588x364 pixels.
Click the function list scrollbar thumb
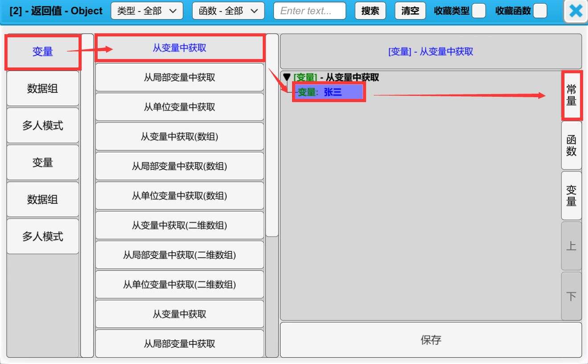272,135
